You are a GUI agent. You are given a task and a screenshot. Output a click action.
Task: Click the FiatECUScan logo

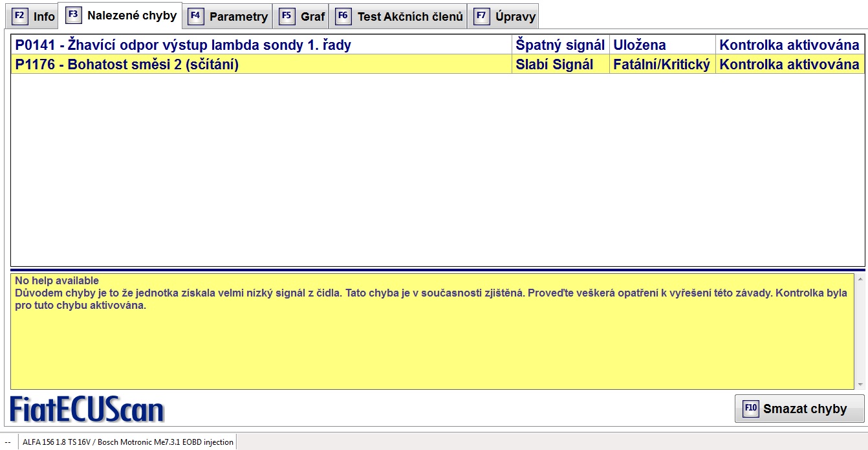(x=87, y=410)
